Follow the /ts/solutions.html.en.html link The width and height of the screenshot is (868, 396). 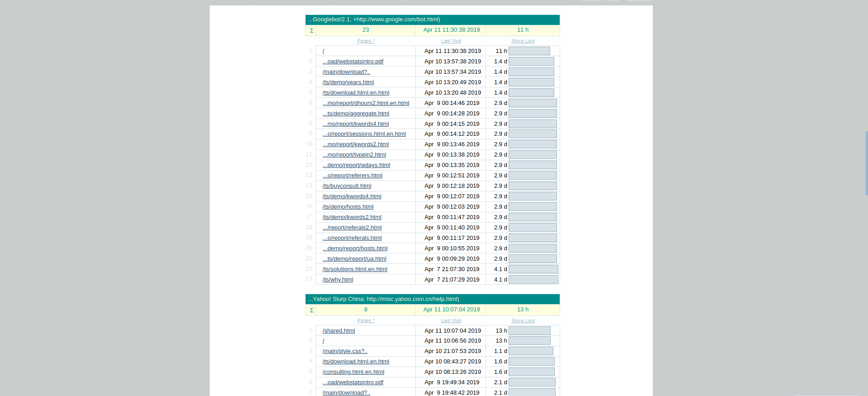point(355,269)
